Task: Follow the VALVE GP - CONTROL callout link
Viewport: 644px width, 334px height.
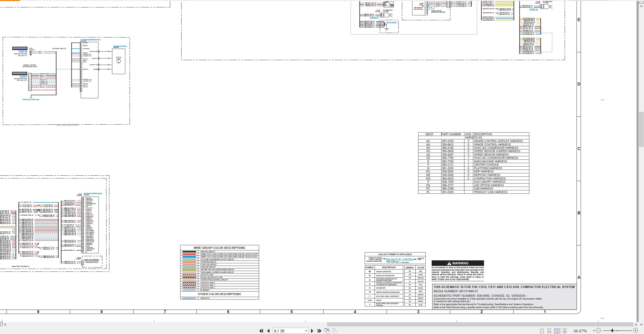Action: click(399, 259)
